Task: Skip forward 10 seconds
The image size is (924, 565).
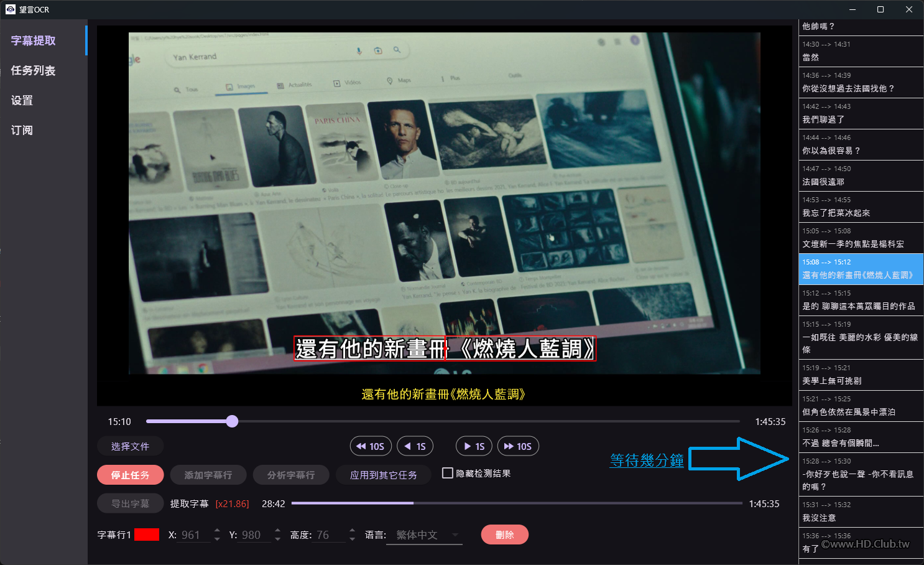Action: click(517, 446)
